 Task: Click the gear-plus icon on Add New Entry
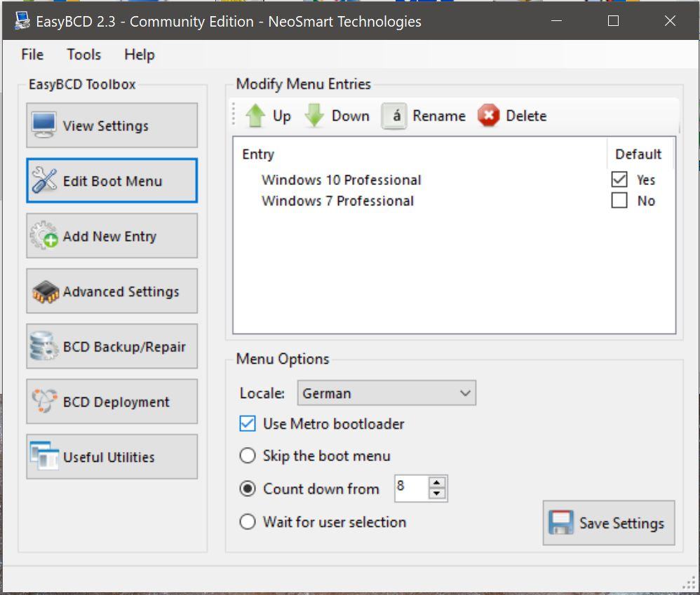[44, 235]
